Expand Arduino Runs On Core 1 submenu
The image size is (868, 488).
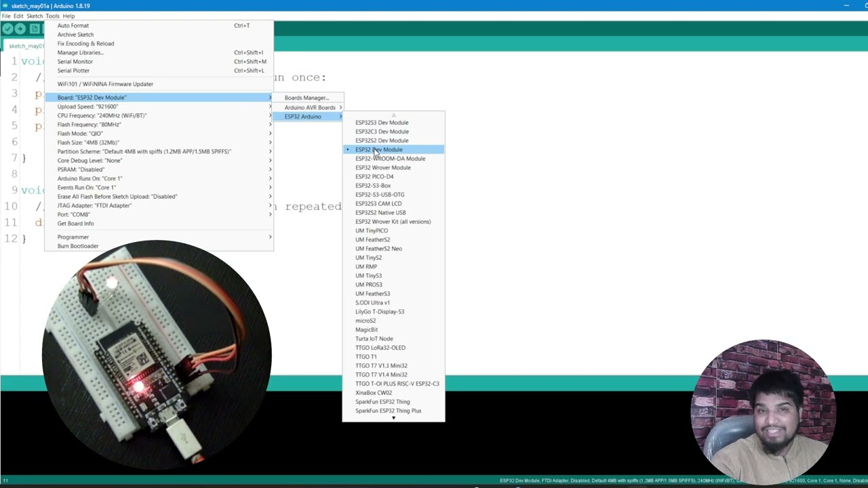point(159,178)
